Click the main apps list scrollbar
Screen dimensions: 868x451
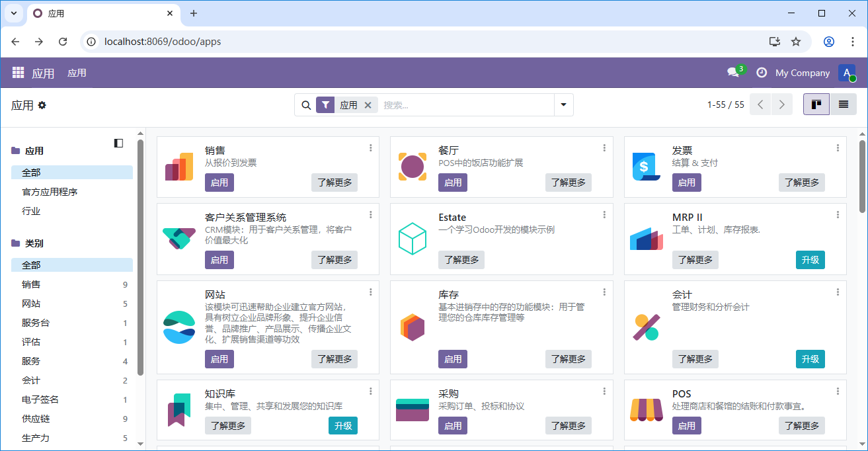tap(862, 176)
